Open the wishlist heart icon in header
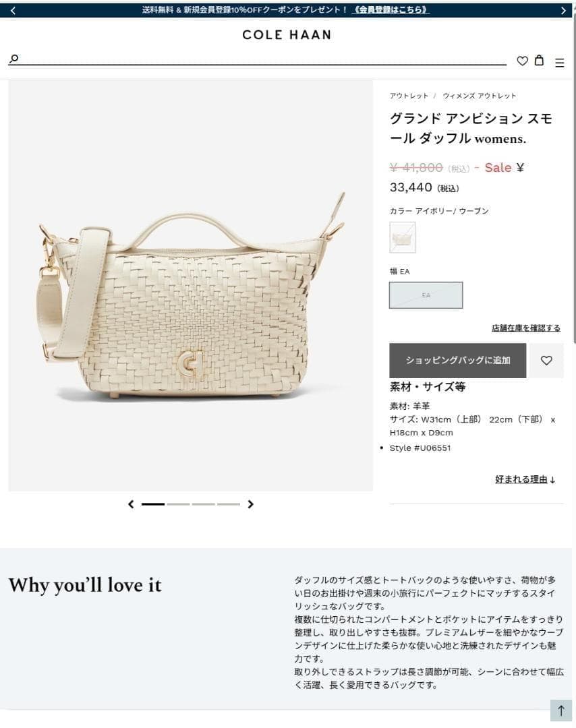This screenshot has width=576, height=728. 522,61
